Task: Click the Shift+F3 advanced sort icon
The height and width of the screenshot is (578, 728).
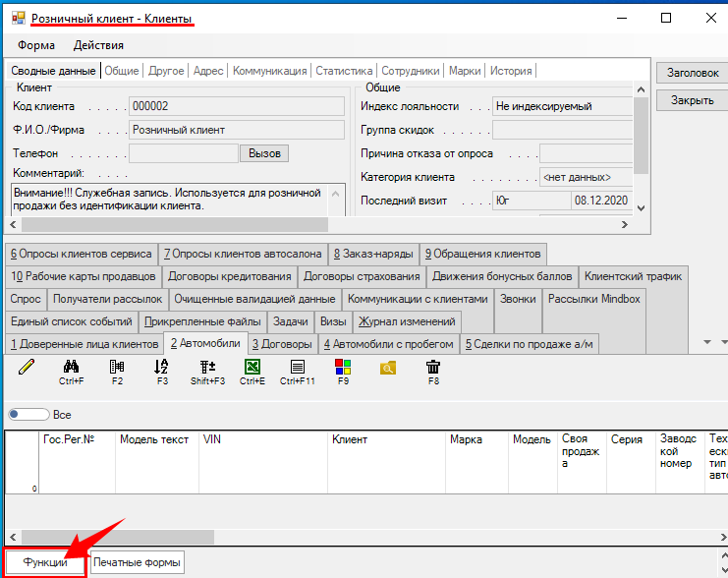Action: [x=207, y=367]
